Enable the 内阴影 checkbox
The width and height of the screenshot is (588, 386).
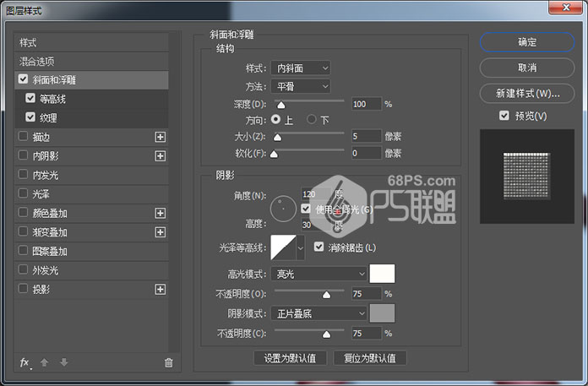(24, 155)
